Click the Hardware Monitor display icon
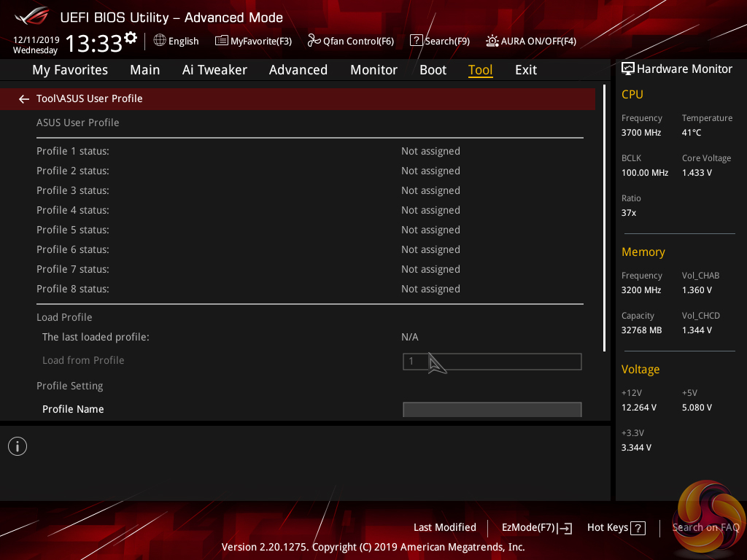Viewport: 747px width, 560px height. (x=628, y=69)
